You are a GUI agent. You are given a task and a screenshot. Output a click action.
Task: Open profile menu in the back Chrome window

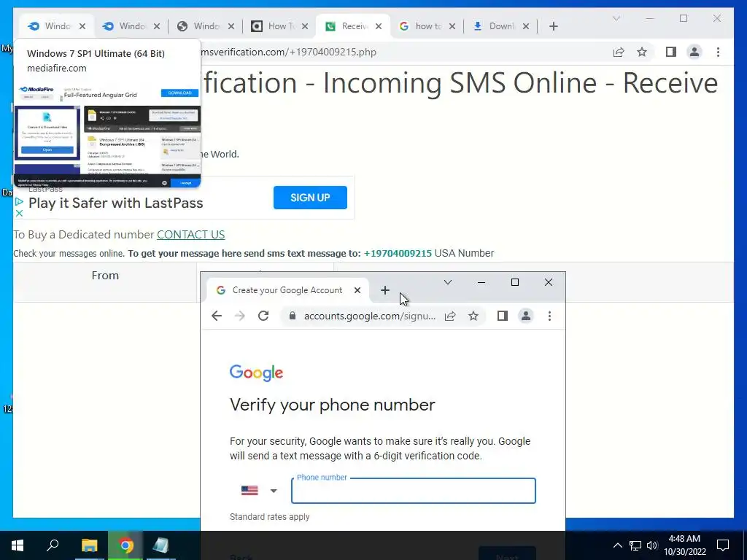pyautogui.click(x=694, y=52)
